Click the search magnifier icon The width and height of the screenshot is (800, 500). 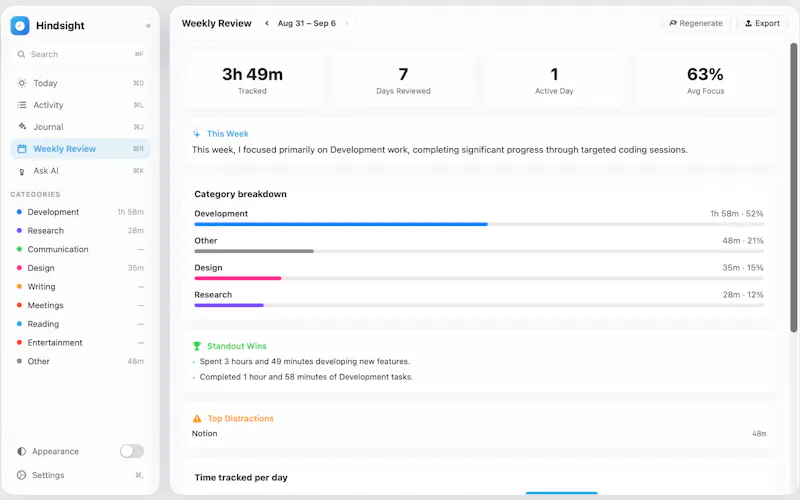pyautogui.click(x=21, y=54)
